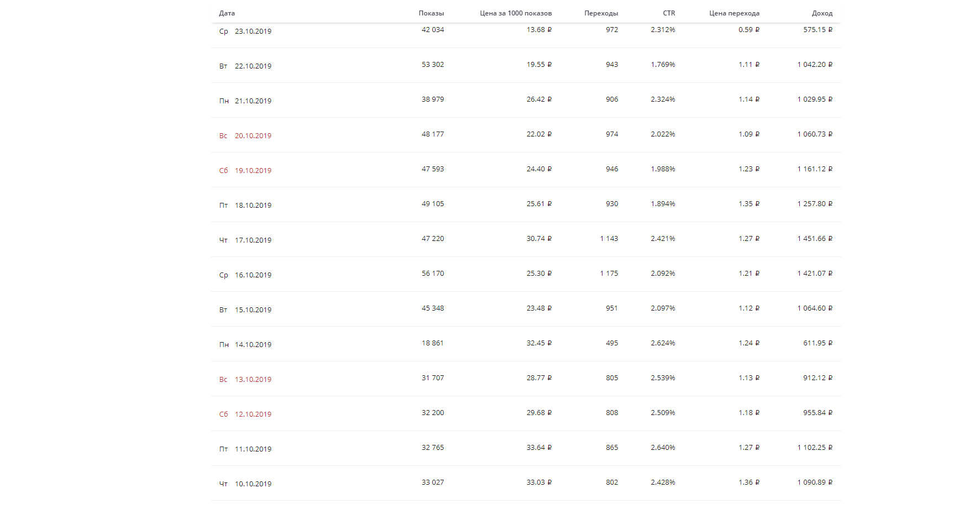Open the Saturday 19.10.2019 date
980x509 pixels.
tap(253, 171)
